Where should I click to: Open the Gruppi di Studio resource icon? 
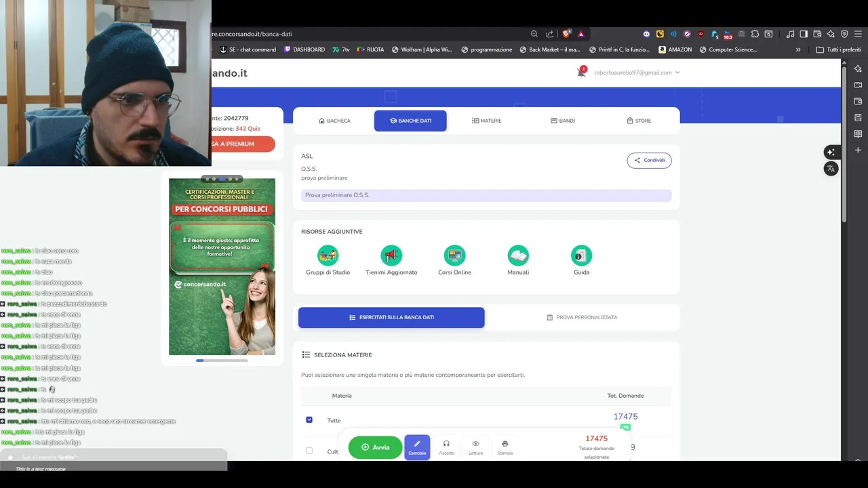[328, 256]
